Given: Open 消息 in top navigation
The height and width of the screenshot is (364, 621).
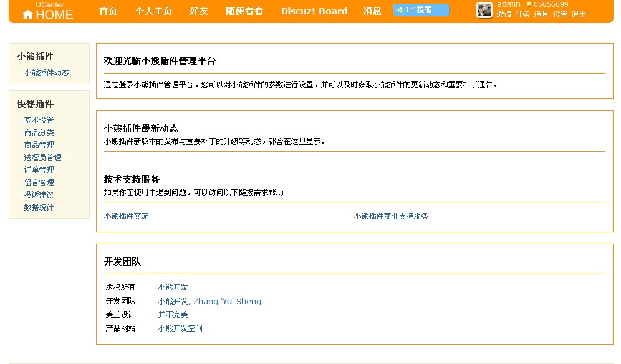Looking at the screenshot, I should pyautogui.click(x=372, y=11).
